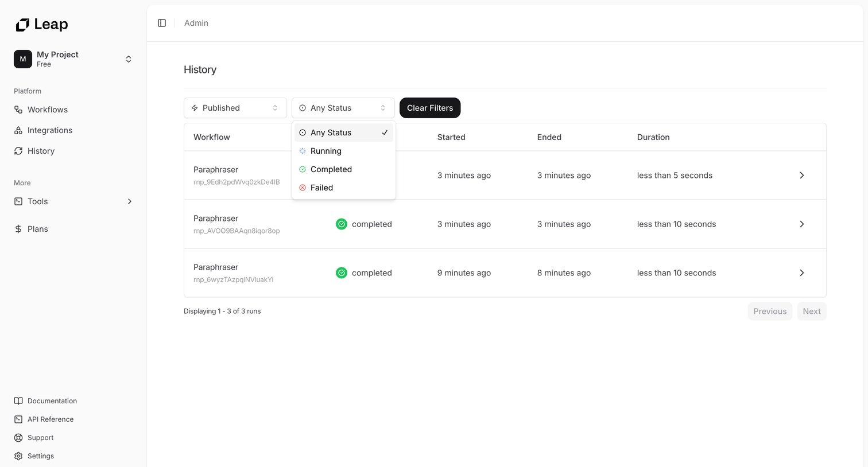Open run rnp_AVOO9BAAqn8iqor8op details arrow
The height and width of the screenshot is (467, 868).
[802, 224]
